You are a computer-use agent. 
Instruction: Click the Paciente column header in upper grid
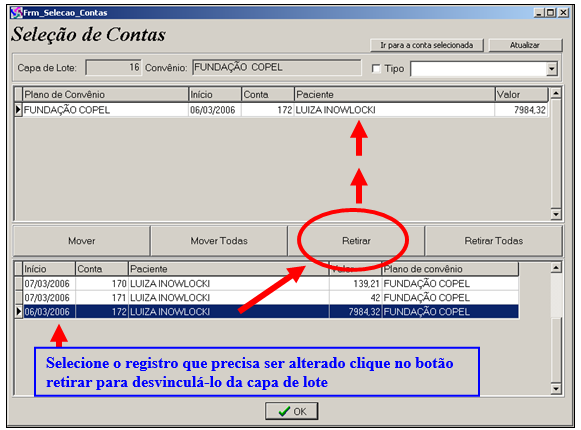(395, 95)
